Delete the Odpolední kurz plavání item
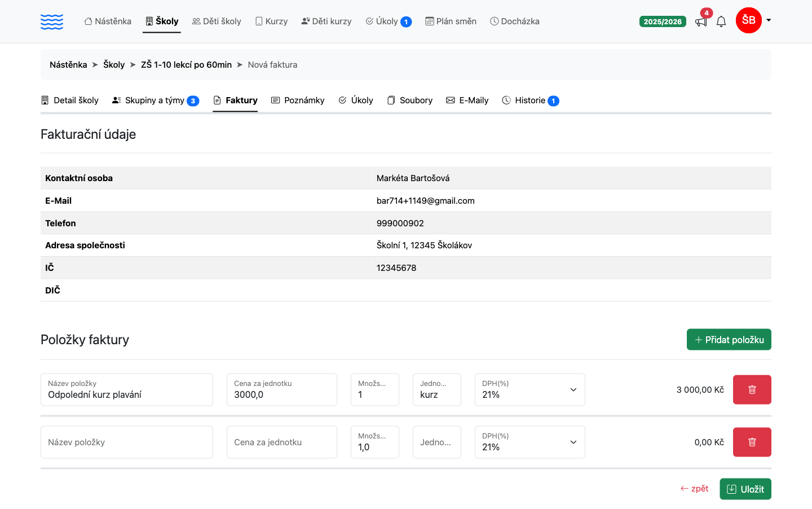 click(752, 390)
